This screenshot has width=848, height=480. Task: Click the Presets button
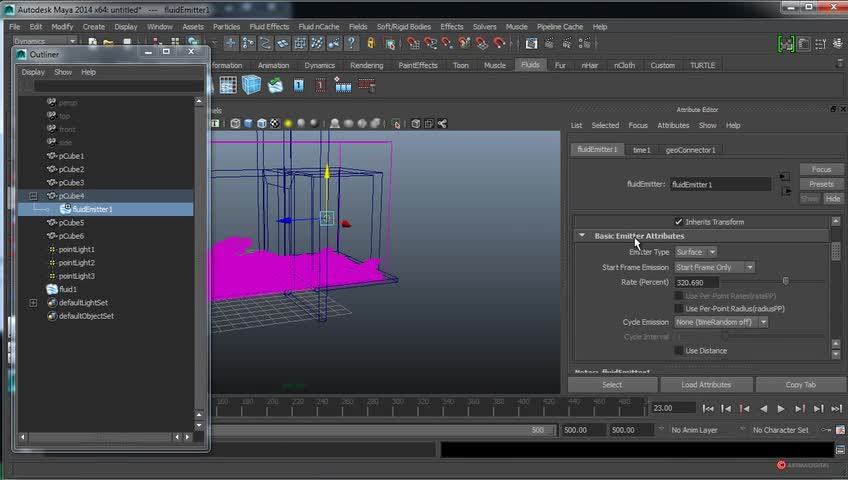click(x=821, y=184)
